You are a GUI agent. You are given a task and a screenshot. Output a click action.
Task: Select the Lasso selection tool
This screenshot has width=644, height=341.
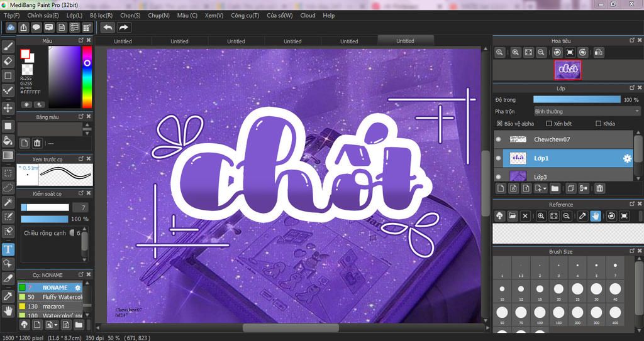(x=8, y=188)
